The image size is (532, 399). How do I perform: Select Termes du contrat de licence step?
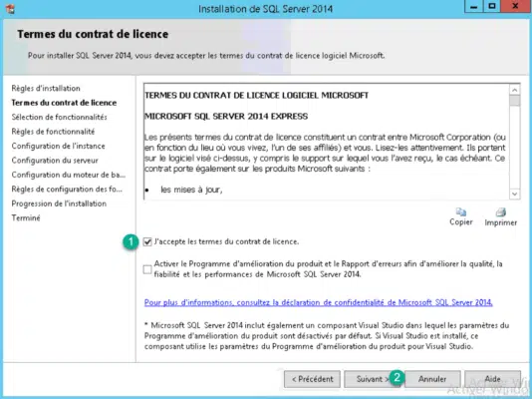(64, 103)
